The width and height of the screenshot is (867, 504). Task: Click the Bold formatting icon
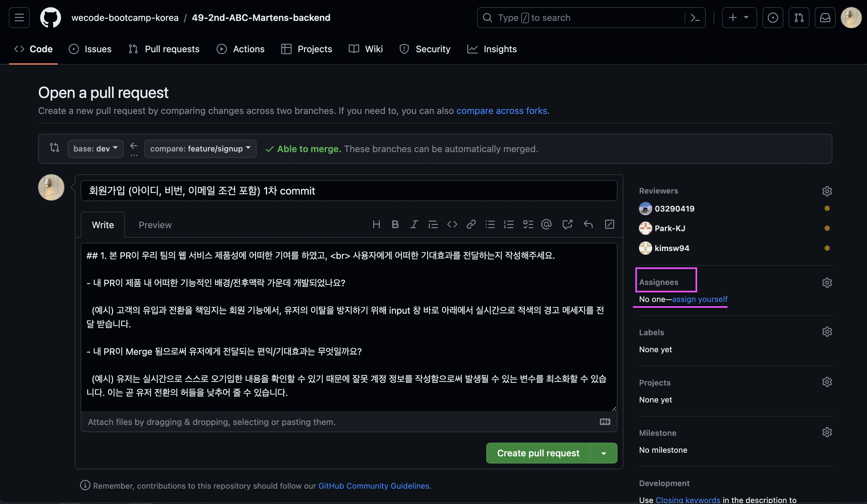coord(395,225)
